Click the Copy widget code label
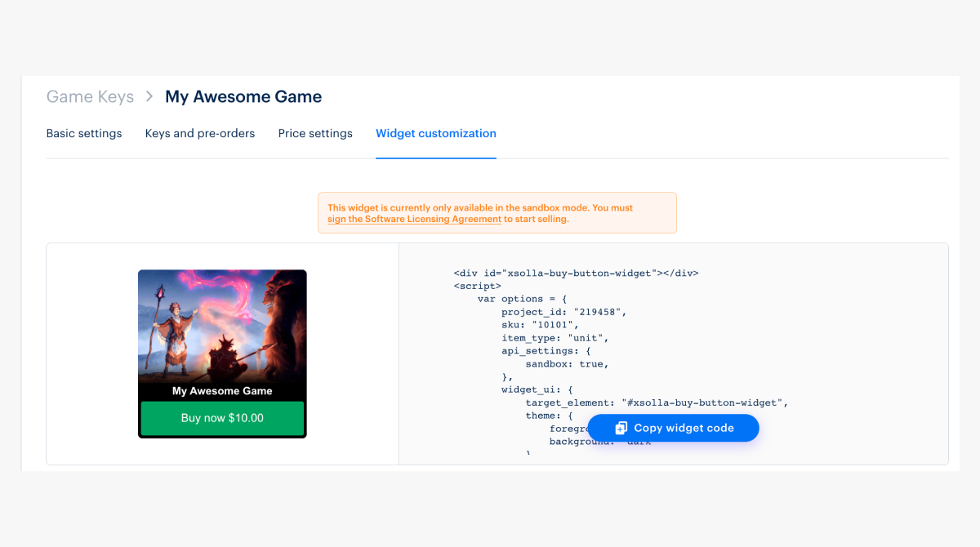The width and height of the screenshot is (980, 547). (x=684, y=428)
